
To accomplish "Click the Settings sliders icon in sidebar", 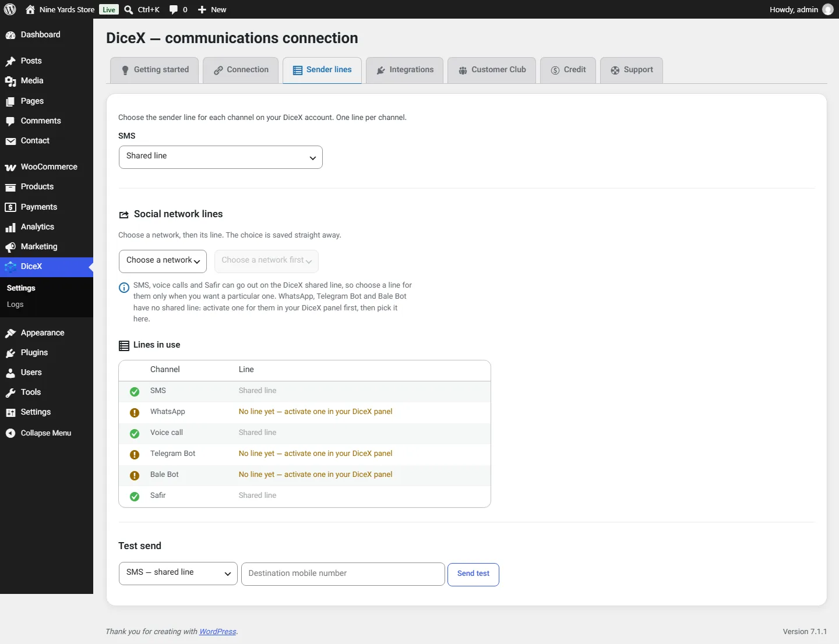I will click(10, 412).
